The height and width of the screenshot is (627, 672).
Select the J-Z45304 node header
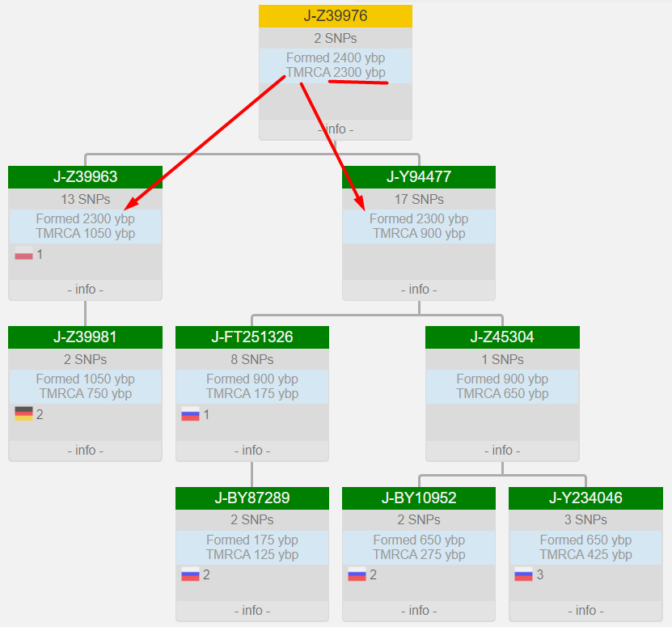pos(502,337)
